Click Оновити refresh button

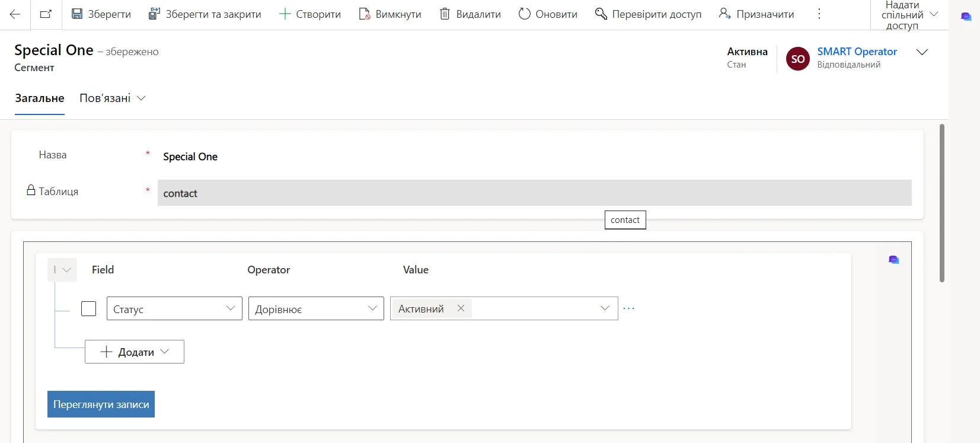tap(548, 14)
